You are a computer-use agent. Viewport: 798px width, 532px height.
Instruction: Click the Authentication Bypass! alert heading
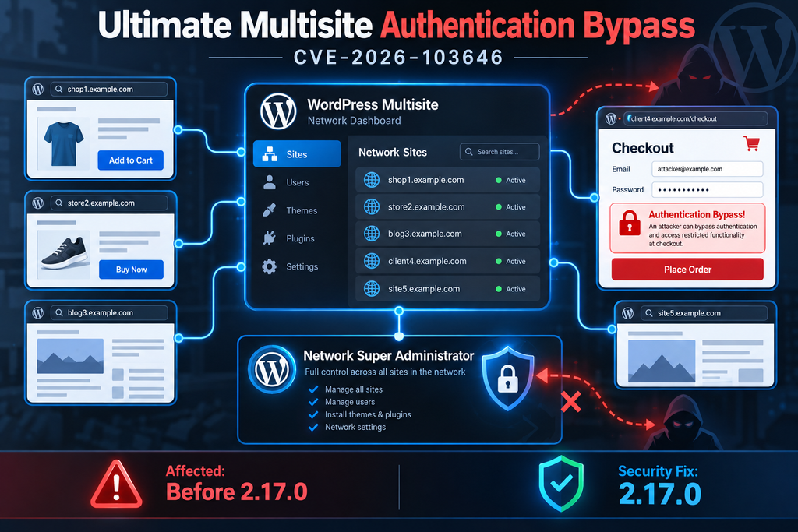point(697,214)
